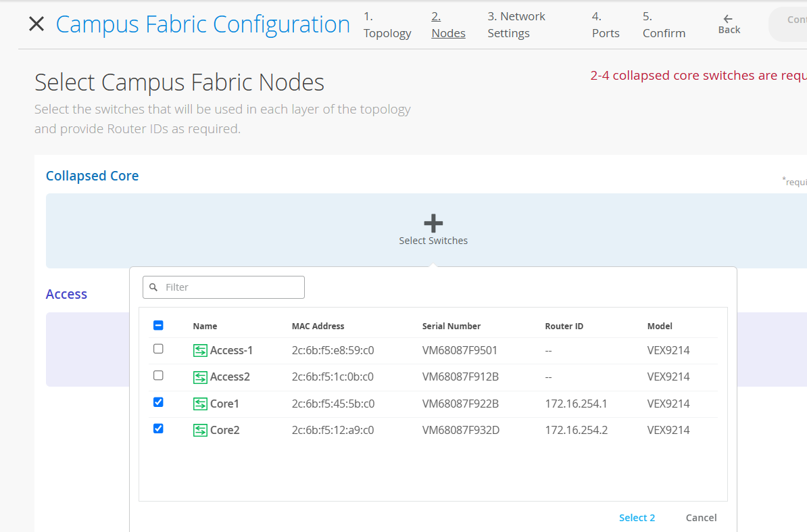The height and width of the screenshot is (532, 807).
Task: Open step 3 Network Settings
Action: click(516, 25)
